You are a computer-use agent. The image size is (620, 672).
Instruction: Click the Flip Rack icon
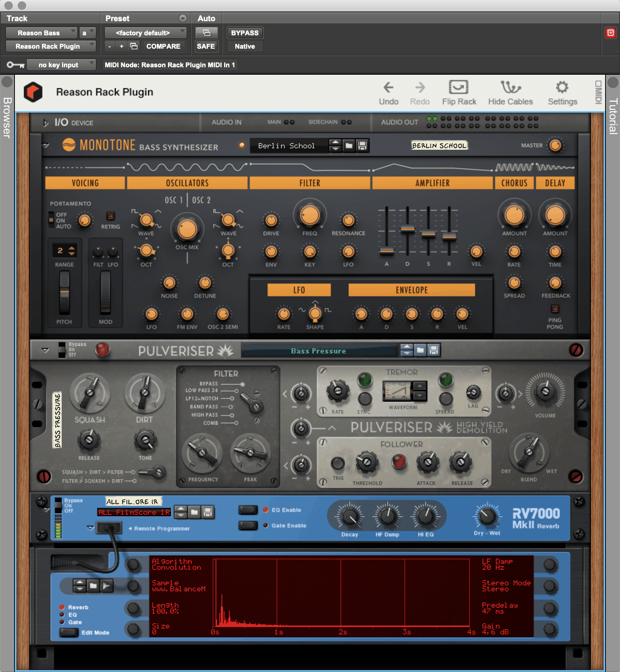[x=459, y=87]
